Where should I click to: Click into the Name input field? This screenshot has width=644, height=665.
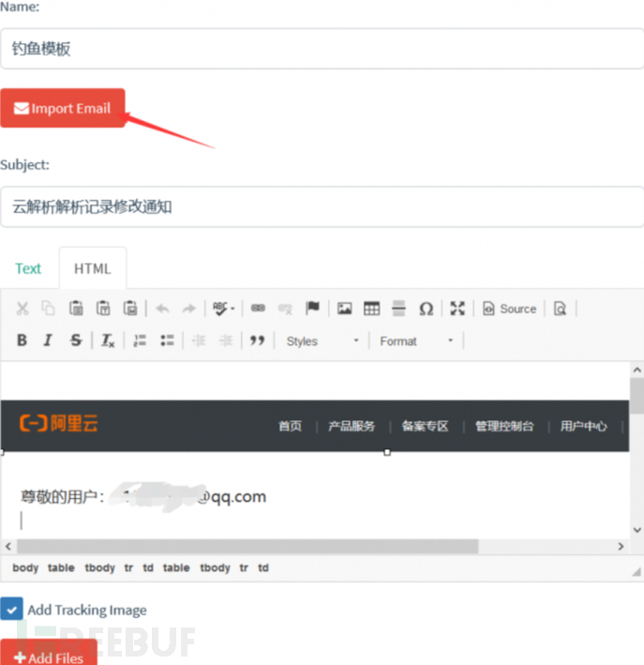coord(322,49)
